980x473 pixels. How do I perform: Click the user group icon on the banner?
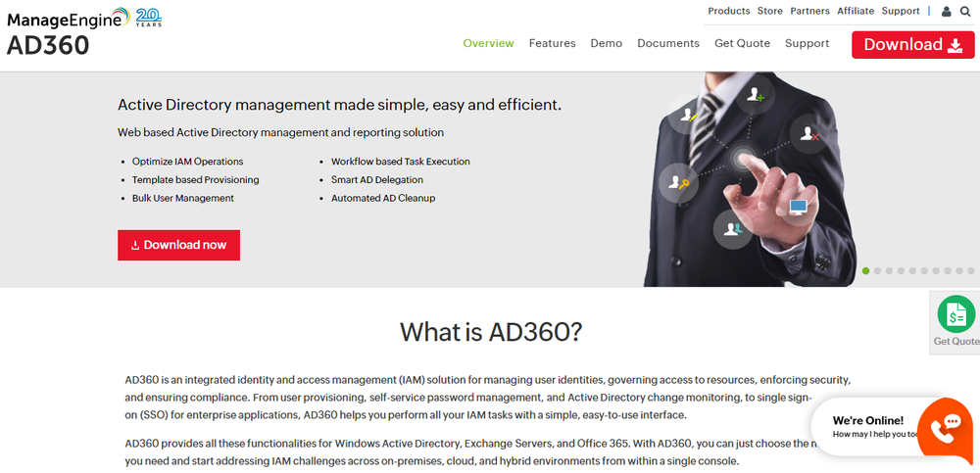coord(732,229)
